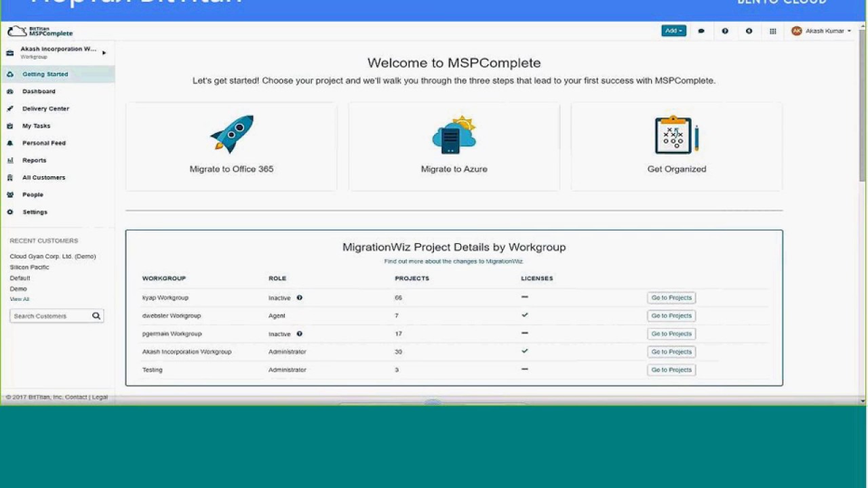Open Reports in the sidebar

(x=34, y=161)
